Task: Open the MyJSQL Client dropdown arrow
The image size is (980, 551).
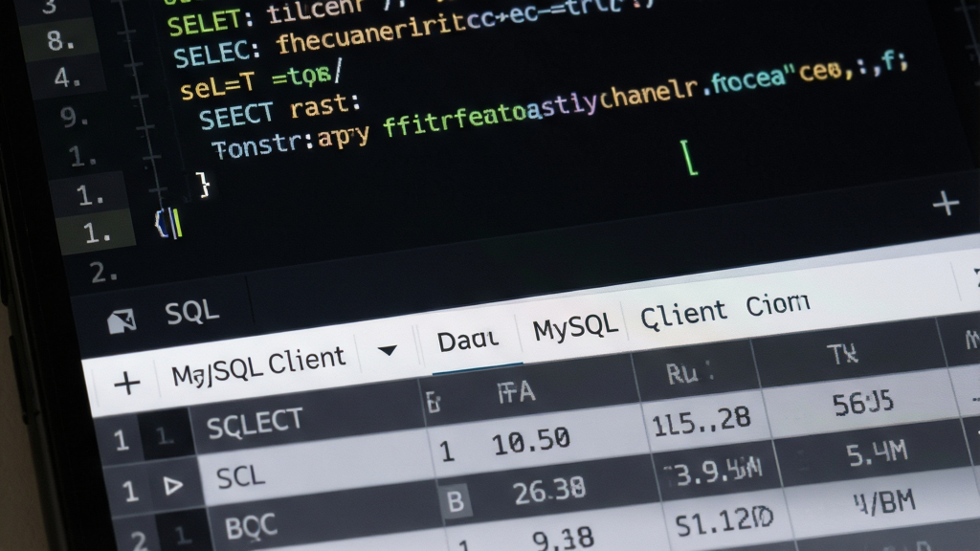Action: click(388, 350)
